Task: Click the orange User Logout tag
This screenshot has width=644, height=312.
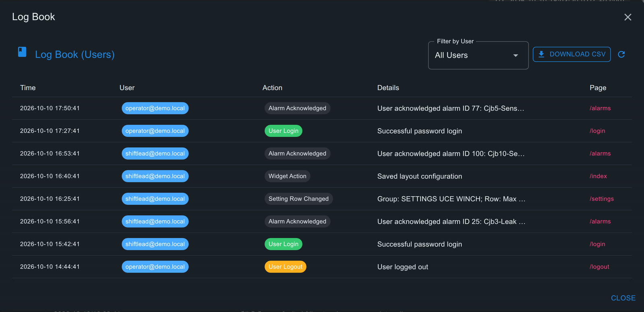Action: pyautogui.click(x=285, y=267)
